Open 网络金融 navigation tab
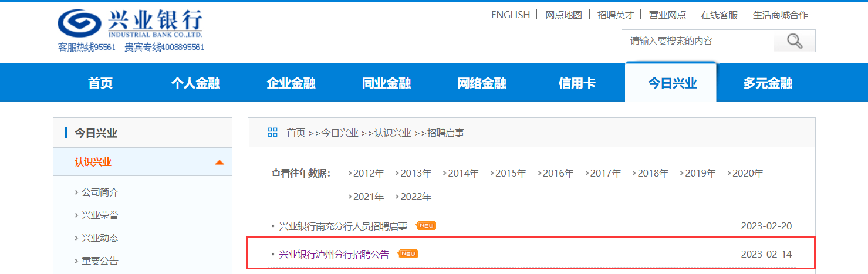 click(482, 83)
